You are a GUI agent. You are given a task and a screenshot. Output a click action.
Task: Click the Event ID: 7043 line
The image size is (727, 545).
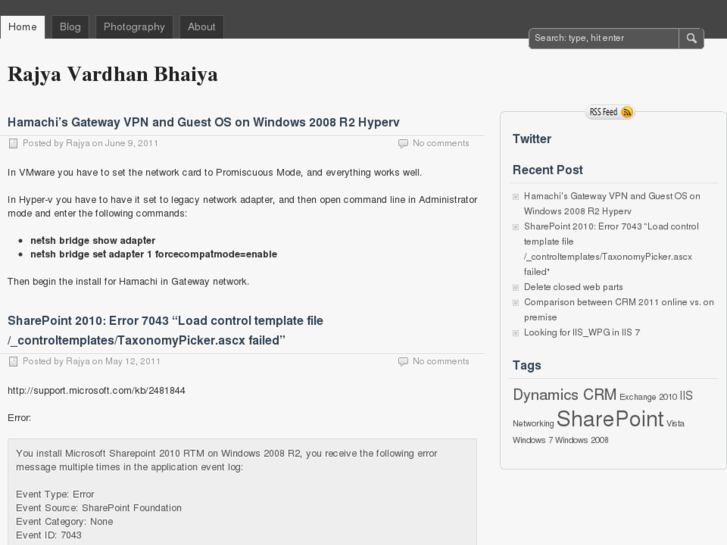point(49,535)
